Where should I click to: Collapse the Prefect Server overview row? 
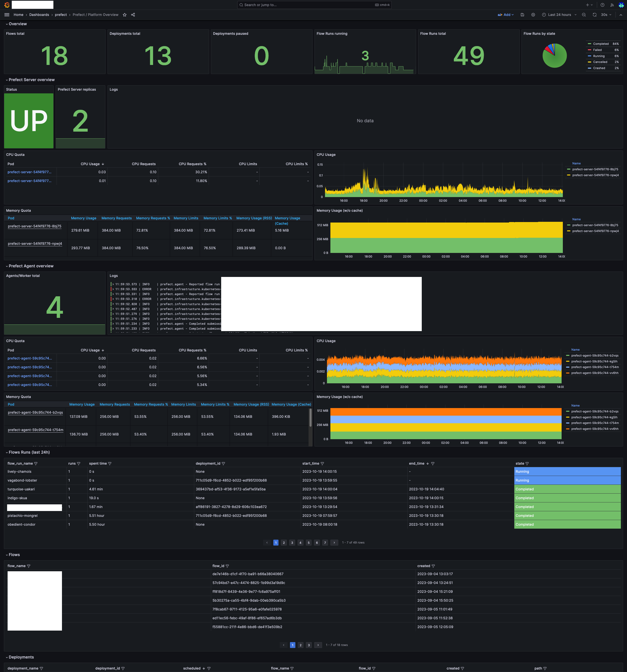point(31,80)
